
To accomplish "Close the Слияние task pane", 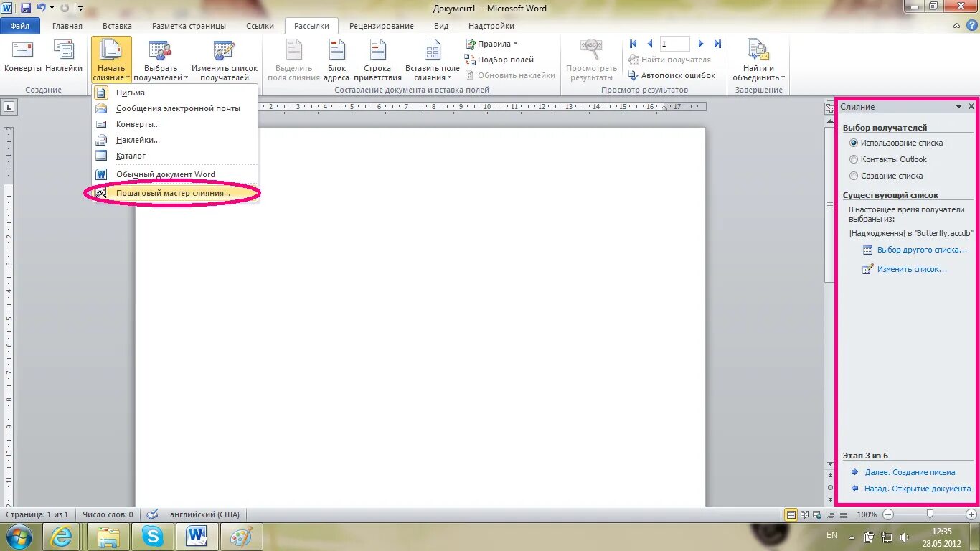I will pos(971,106).
